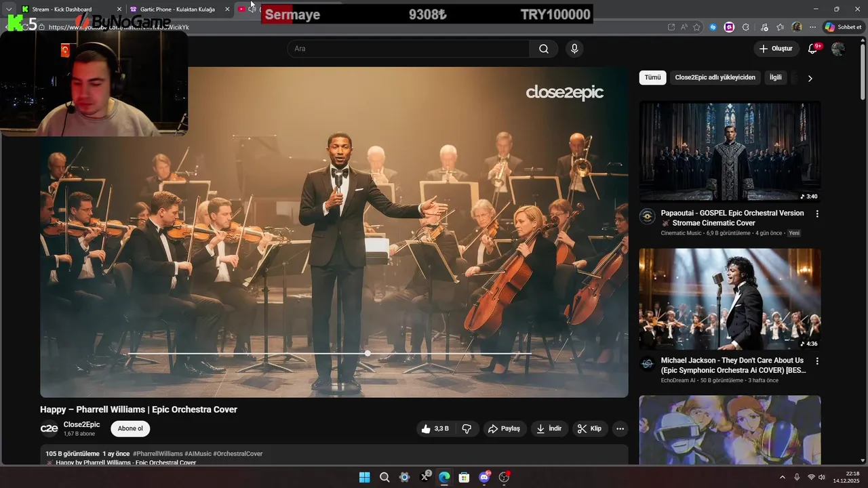Image resolution: width=868 pixels, height=488 pixels.
Task: Open OBS Studio from the taskbar
Action: (x=504, y=477)
